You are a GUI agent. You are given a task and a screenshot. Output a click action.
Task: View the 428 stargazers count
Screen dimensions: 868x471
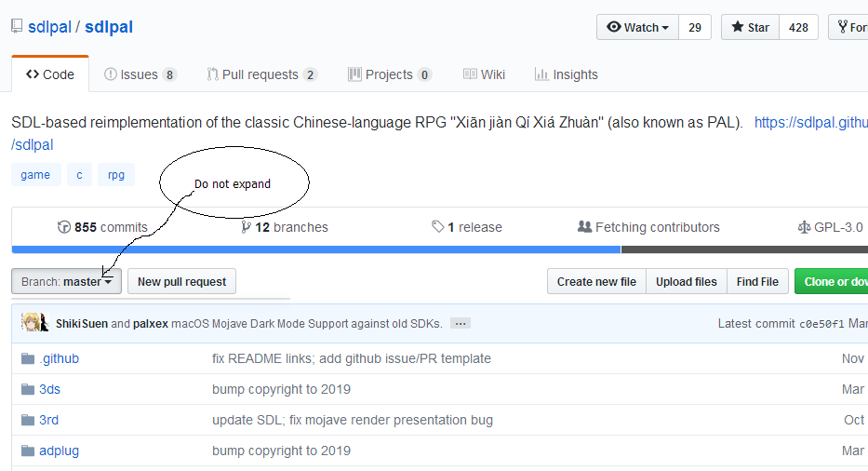pyautogui.click(x=798, y=27)
